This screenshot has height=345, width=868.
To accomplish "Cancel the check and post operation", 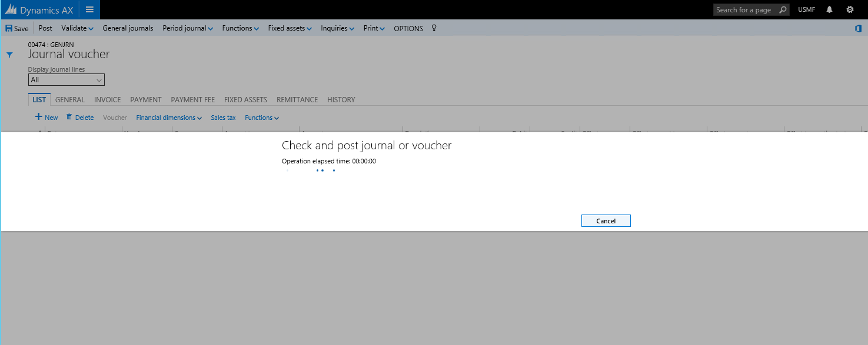I will pyautogui.click(x=606, y=221).
